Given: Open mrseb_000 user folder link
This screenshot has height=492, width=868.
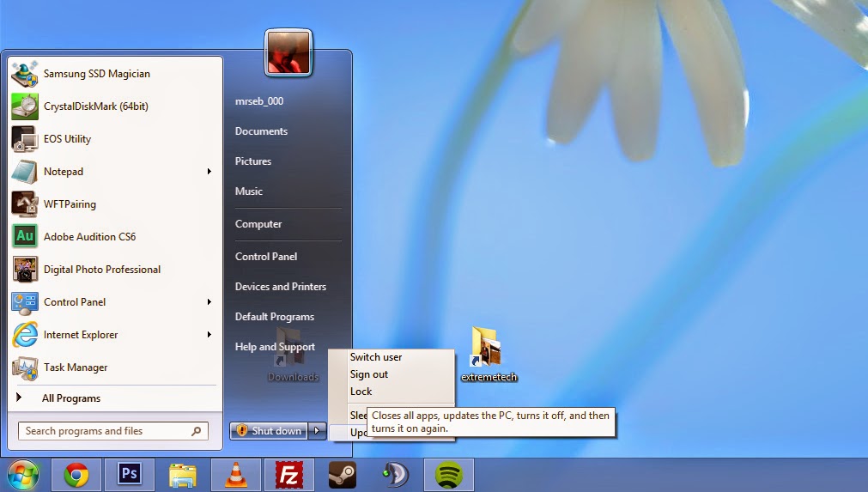Looking at the screenshot, I should (259, 101).
